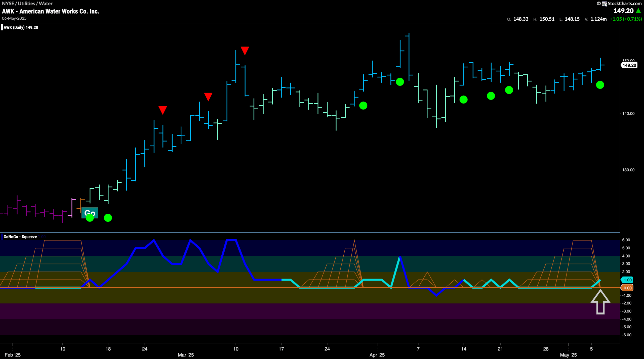
Task: Click the Low value 148.15
Action: [x=572, y=19]
